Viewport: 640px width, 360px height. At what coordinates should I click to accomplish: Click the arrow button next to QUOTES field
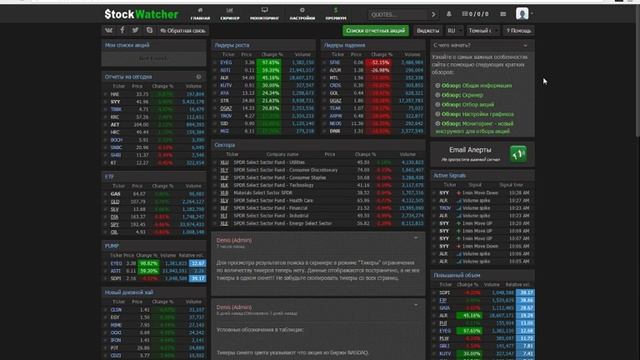pos(433,14)
